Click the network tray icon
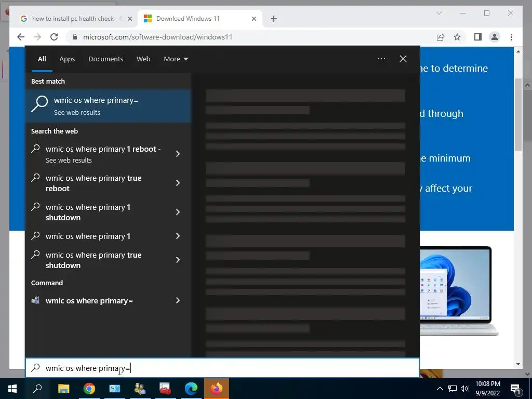Screen dimensions: 532x399 [x=453, y=389]
